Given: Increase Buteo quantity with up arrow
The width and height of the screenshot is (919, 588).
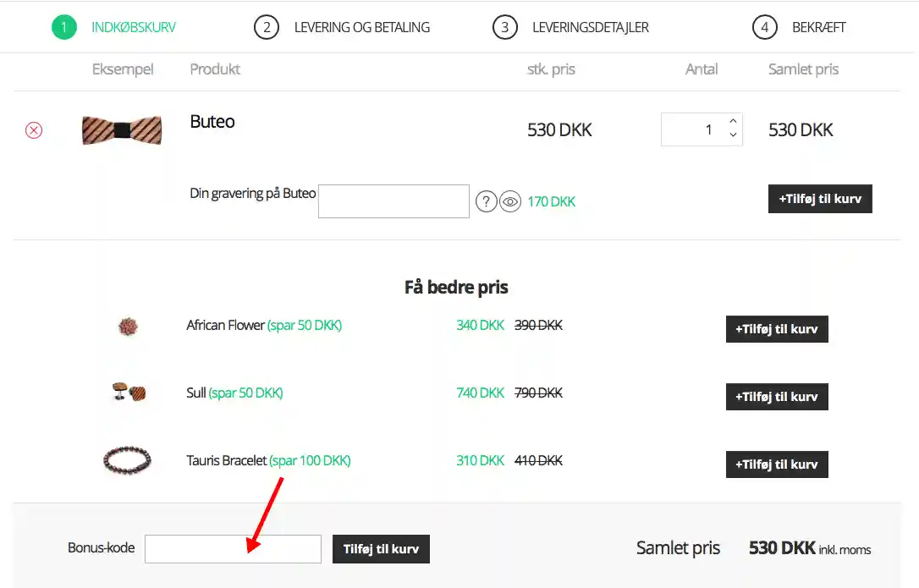Looking at the screenshot, I should click(x=733, y=121).
